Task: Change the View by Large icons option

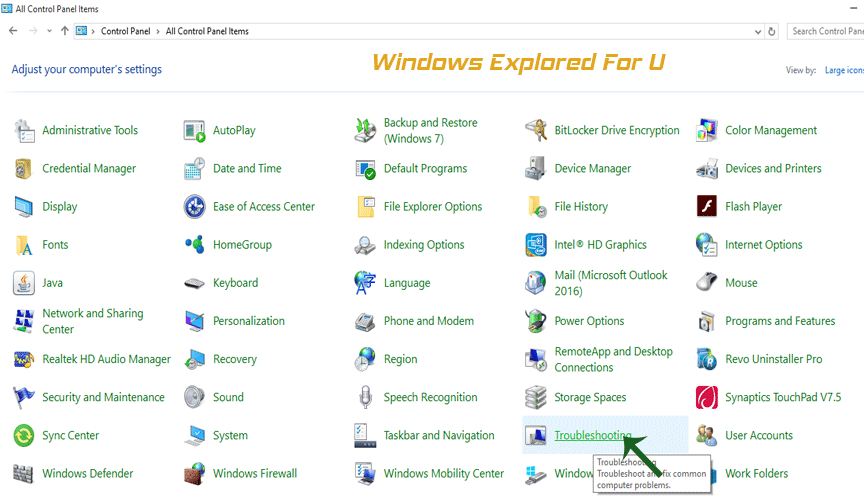Action: click(x=844, y=71)
